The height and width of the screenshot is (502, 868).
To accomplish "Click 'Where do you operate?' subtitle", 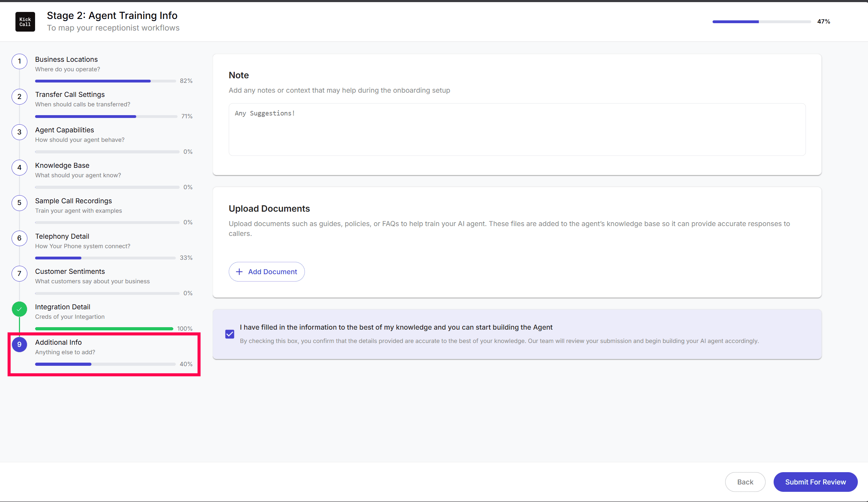I will (67, 69).
